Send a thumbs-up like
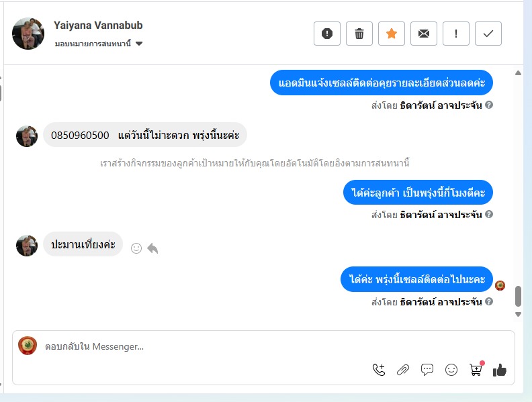The height and width of the screenshot is (402, 532). tap(500, 370)
